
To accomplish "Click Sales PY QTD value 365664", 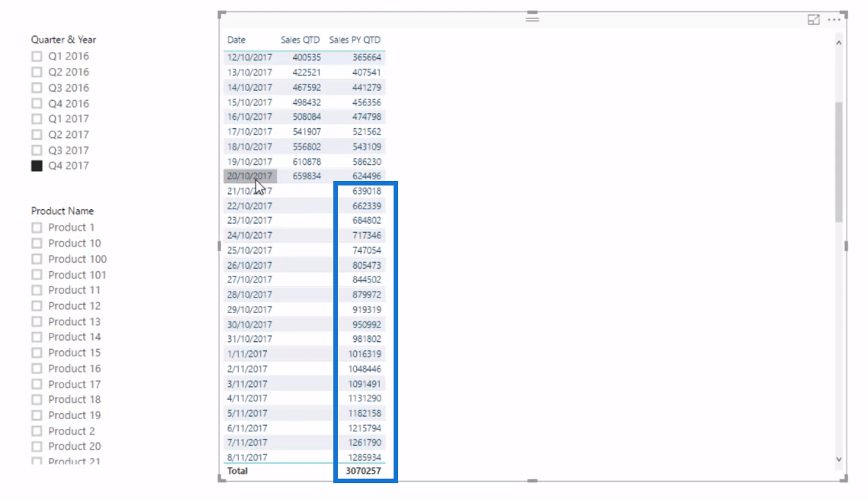I will pyautogui.click(x=366, y=57).
